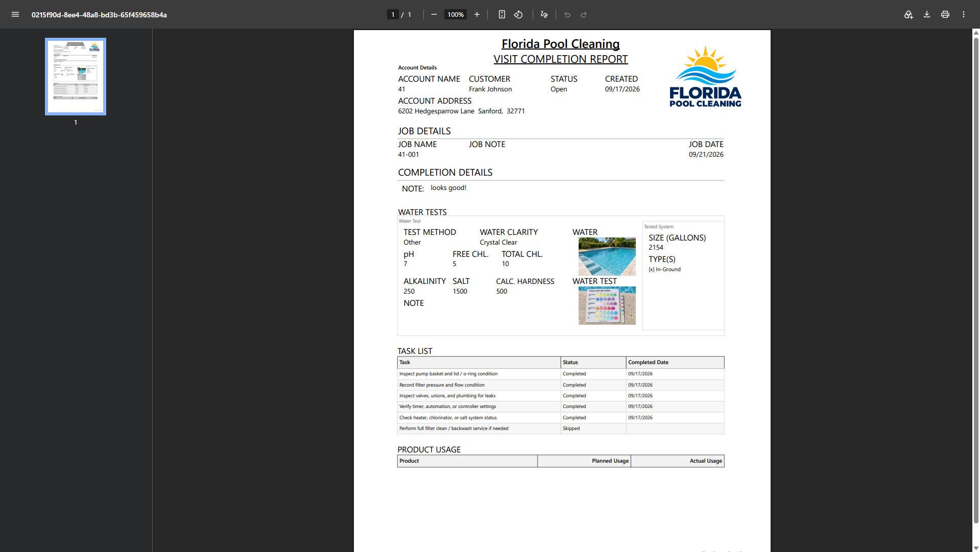The image size is (980, 552).
Task: Click 'Crystal Clear' water clarity value
Action: pyautogui.click(x=498, y=242)
